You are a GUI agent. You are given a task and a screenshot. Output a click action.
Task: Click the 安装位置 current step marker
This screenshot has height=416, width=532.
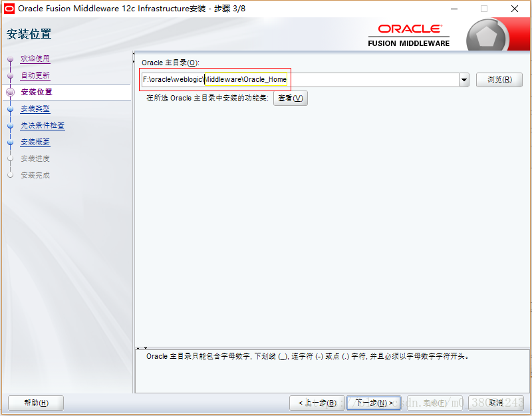[x=11, y=92]
